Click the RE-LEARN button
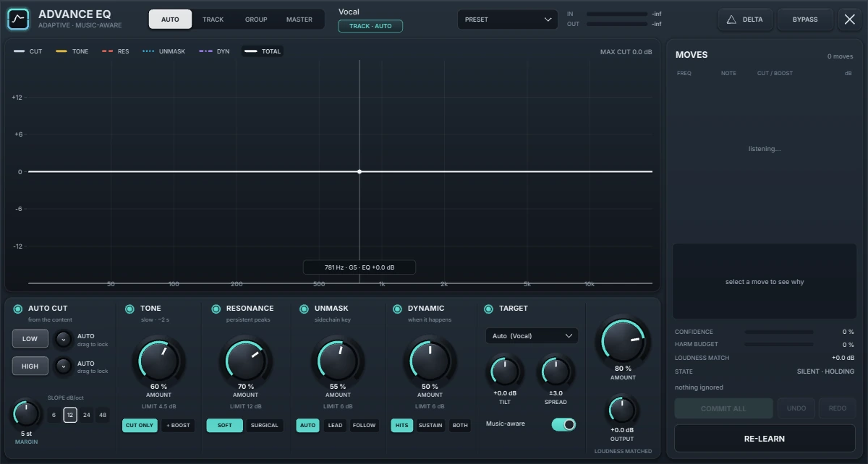This screenshot has height=464, width=868. pyautogui.click(x=765, y=439)
